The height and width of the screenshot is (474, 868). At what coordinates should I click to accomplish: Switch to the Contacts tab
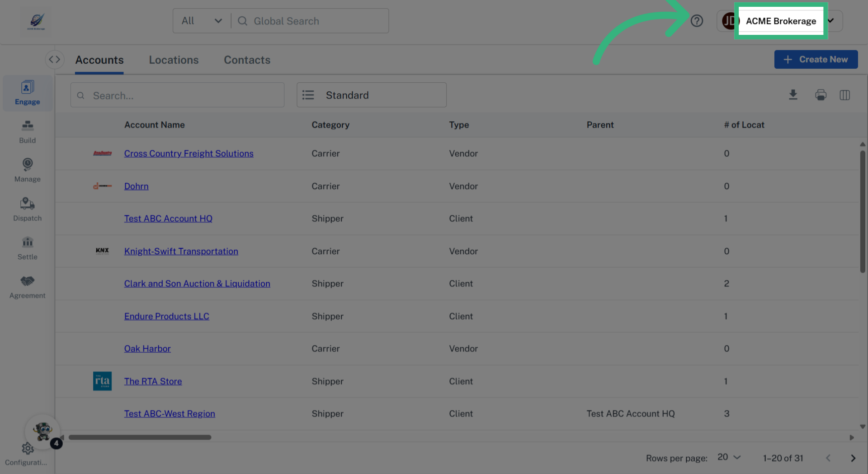(x=247, y=60)
